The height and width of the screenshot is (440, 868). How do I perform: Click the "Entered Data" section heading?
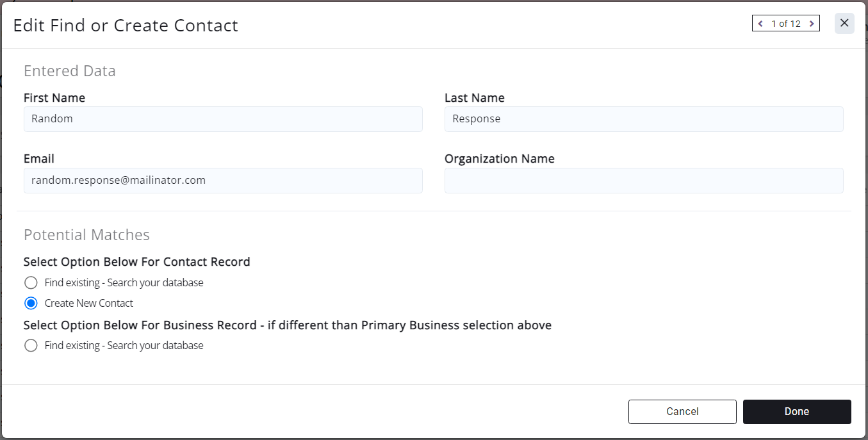click(70, 71)
